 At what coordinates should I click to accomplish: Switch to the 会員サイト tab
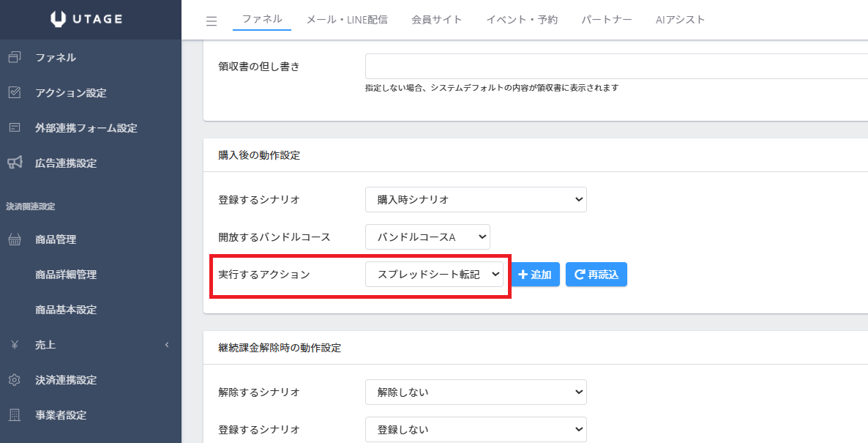pos(437,20)
